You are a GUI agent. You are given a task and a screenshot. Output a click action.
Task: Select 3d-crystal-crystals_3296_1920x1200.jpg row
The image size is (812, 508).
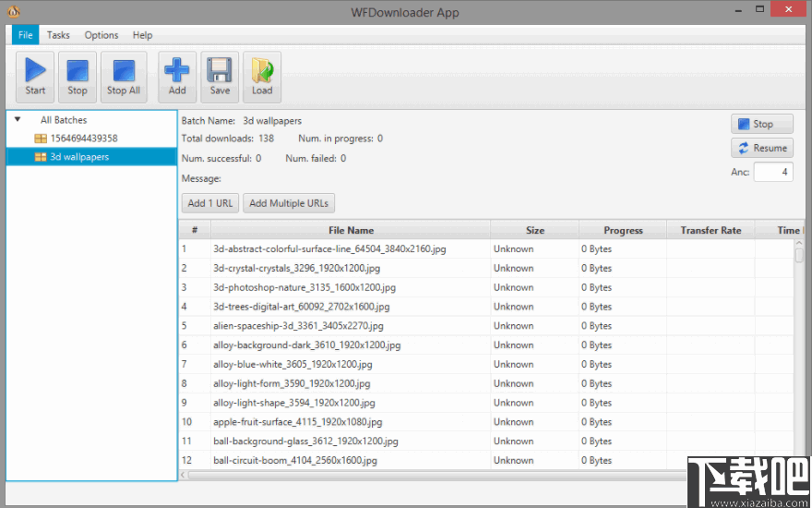tap(486, 268)
